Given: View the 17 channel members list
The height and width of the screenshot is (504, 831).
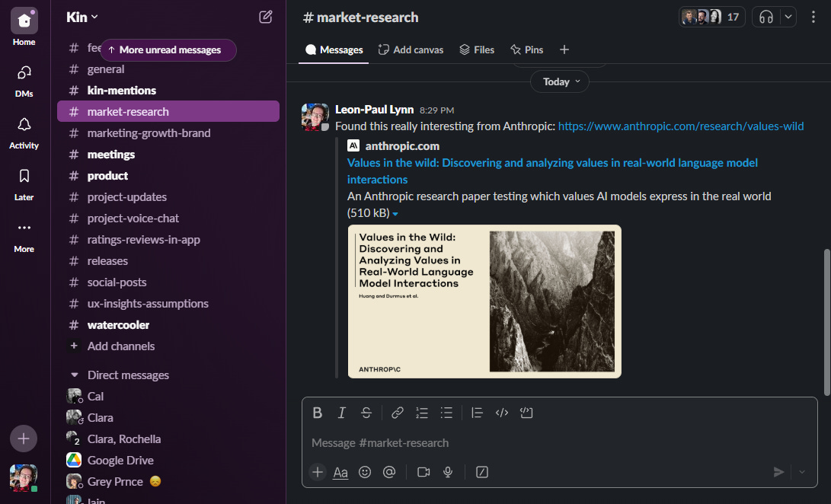Looking at the screenshot, I should (711, 17).
